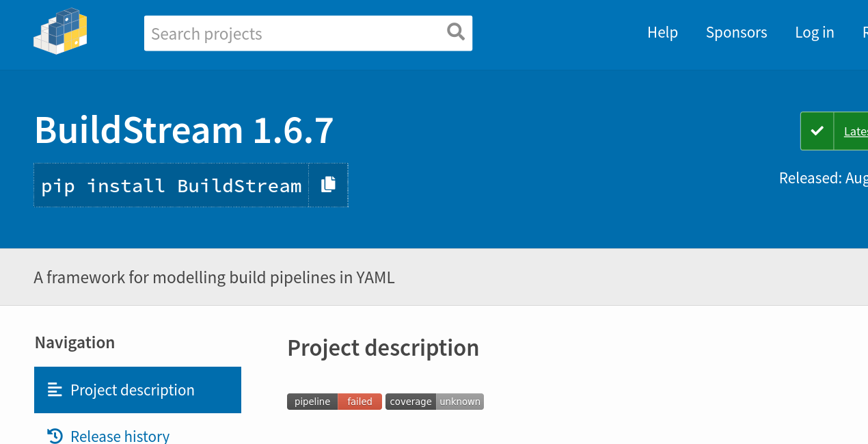Click the green checkmark latest version icon
The width and height of the screenshot is (868, 444).
[x=817, y=131]
